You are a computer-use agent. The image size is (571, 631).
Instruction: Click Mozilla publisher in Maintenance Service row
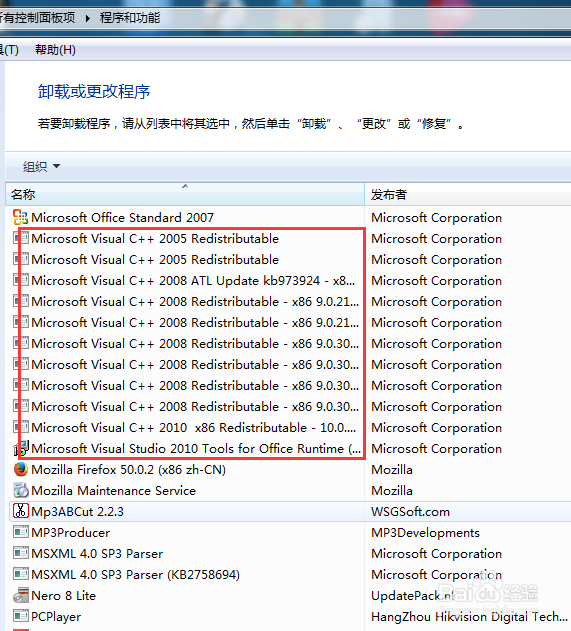tap(392, 491)
